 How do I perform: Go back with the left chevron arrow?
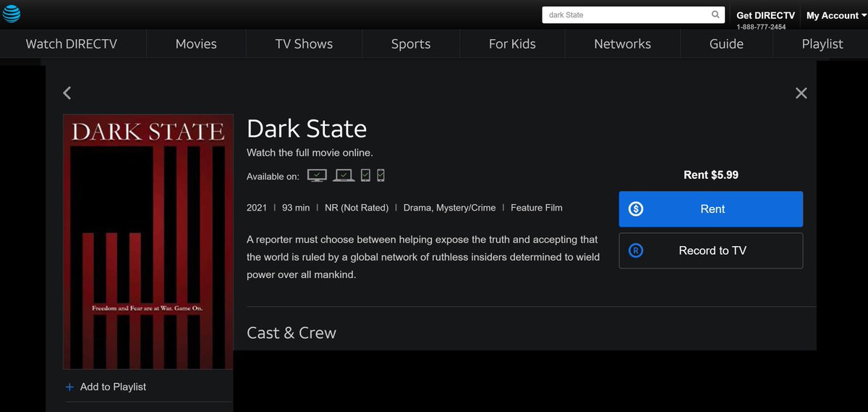point(67,93)
